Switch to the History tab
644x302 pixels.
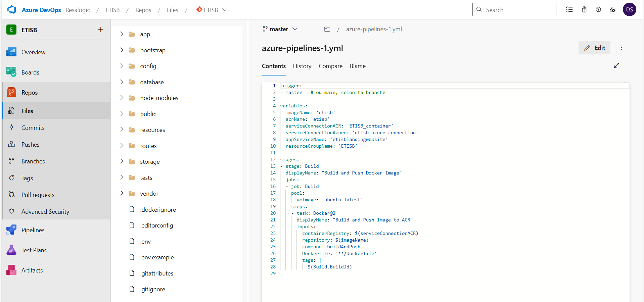[302, 66]
